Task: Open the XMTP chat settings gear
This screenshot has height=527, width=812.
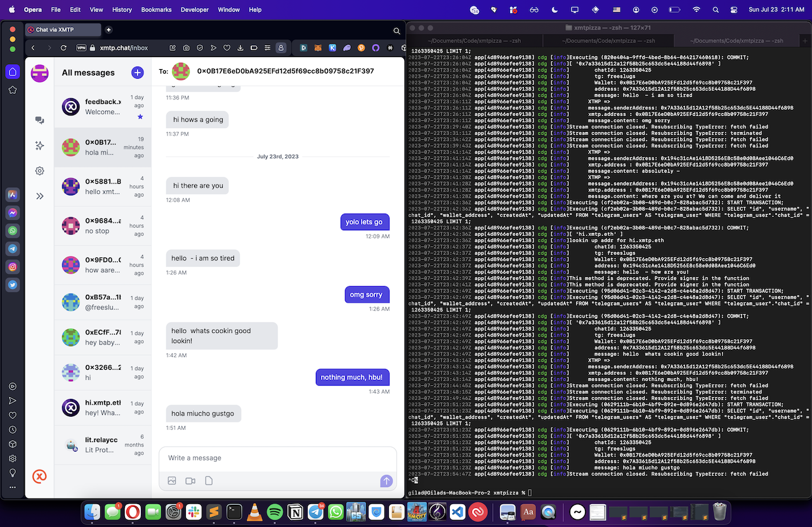Action: coord(39,171)
